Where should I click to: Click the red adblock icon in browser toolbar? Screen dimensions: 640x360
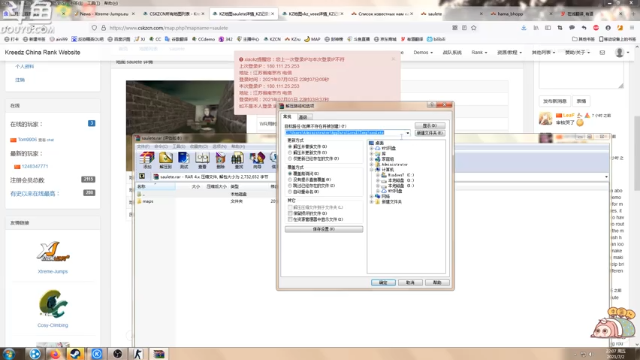click(596, 28)
